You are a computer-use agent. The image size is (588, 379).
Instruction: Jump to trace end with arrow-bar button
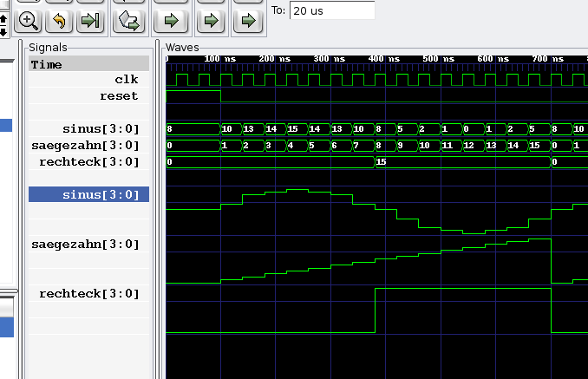pyautogui.click(x=90, y=21)
